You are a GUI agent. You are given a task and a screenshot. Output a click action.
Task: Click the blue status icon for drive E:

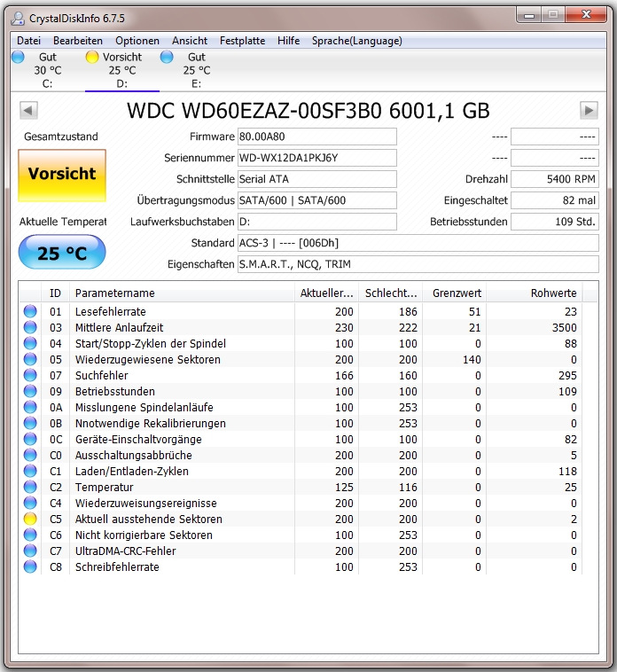(167, 57)
